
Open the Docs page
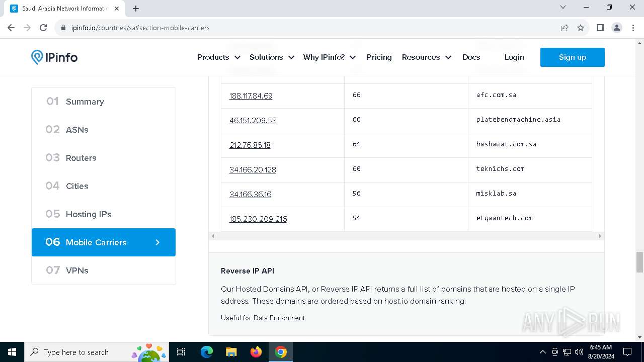[x=471, y=57]
